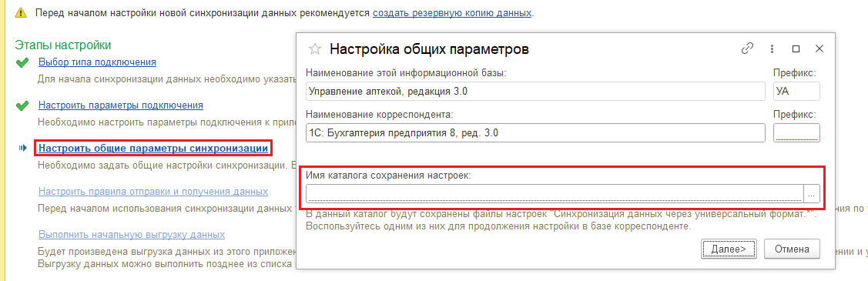Open link создать резервную копию данных
The image size is (868, 281).
point(452,12)
